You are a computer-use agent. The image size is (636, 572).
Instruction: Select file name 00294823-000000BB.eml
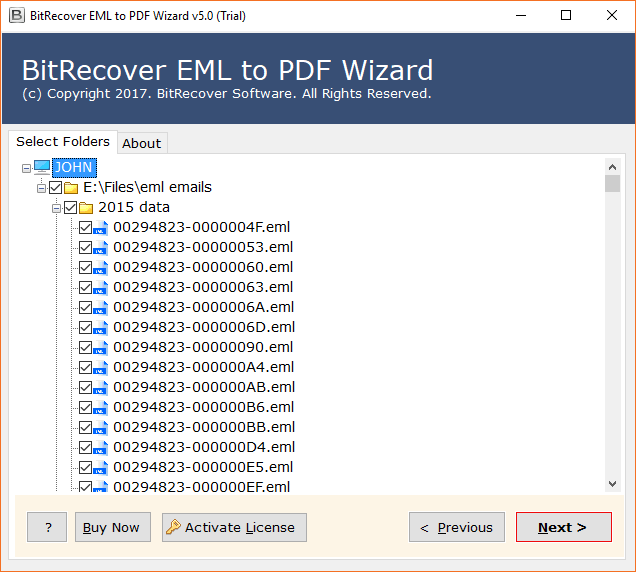click(204, 427)
